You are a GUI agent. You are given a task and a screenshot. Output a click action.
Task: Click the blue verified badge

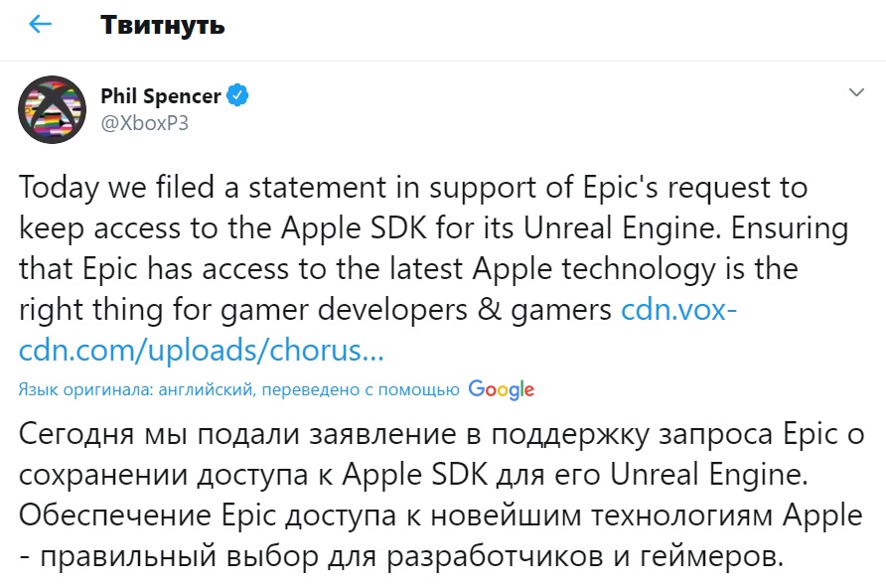(238, 96)
